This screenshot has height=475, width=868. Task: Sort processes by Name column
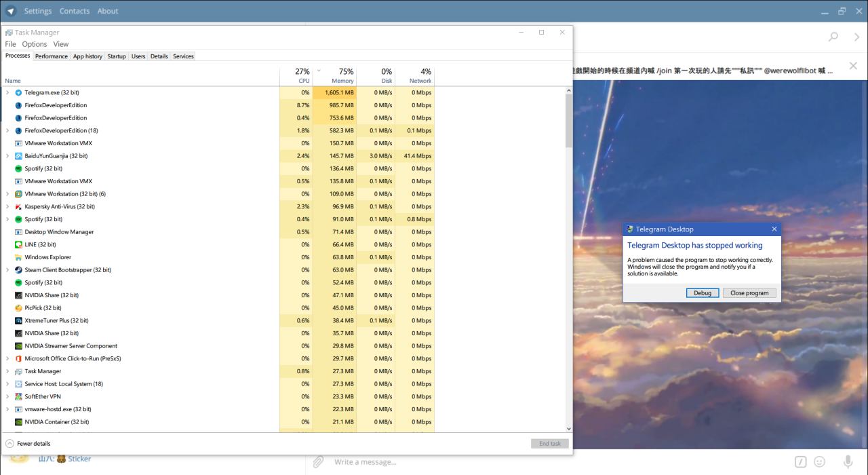click(141, 75)
